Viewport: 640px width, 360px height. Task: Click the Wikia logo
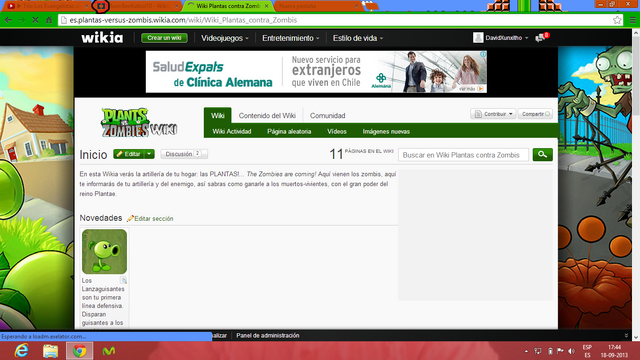coord(102,38)
